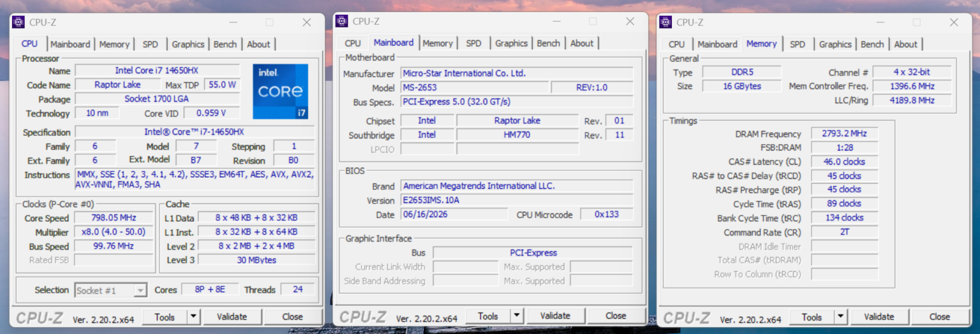This screenshot has height=334, width=980.
Task: Click the CPU-Z app icon in Memory window title bar
Action: click(666, 22)
